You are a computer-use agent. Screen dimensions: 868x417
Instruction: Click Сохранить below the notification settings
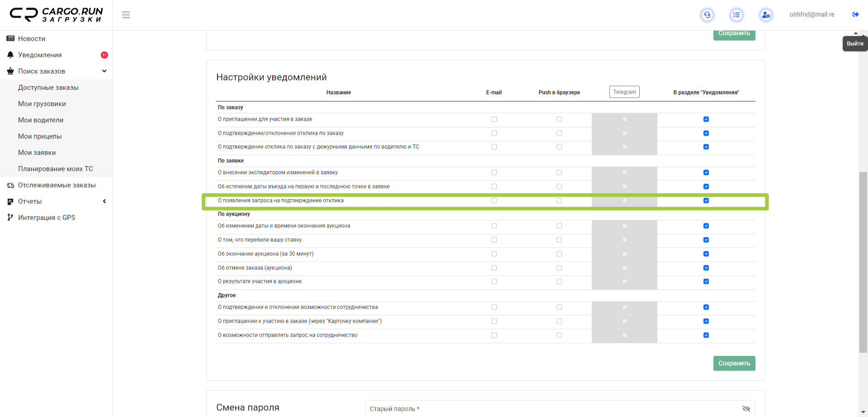tap(734, 363)
